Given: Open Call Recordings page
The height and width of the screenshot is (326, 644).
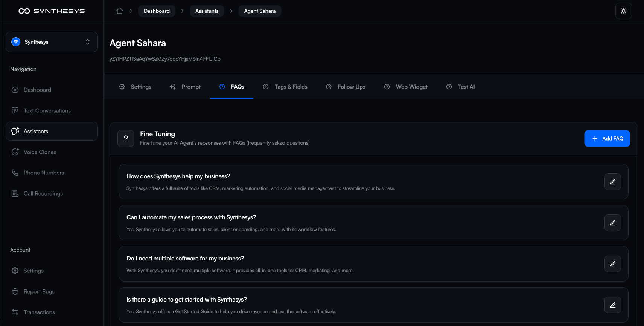Looking at the screenshot, I should 52,193.
